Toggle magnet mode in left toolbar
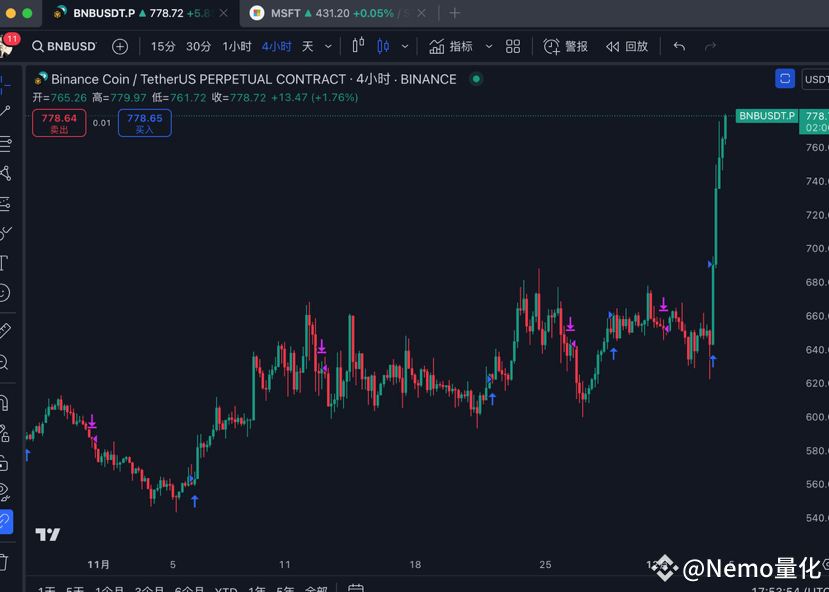This screenshot has height=592, width=829. coord(5,403)
